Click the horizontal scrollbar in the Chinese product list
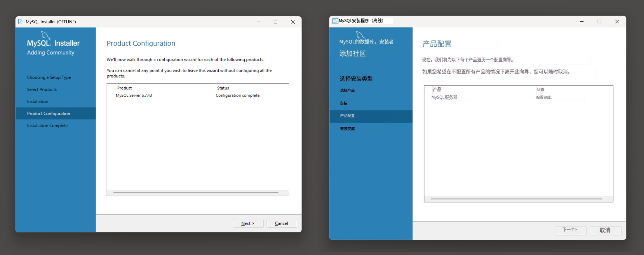 [x=516, y=199]
